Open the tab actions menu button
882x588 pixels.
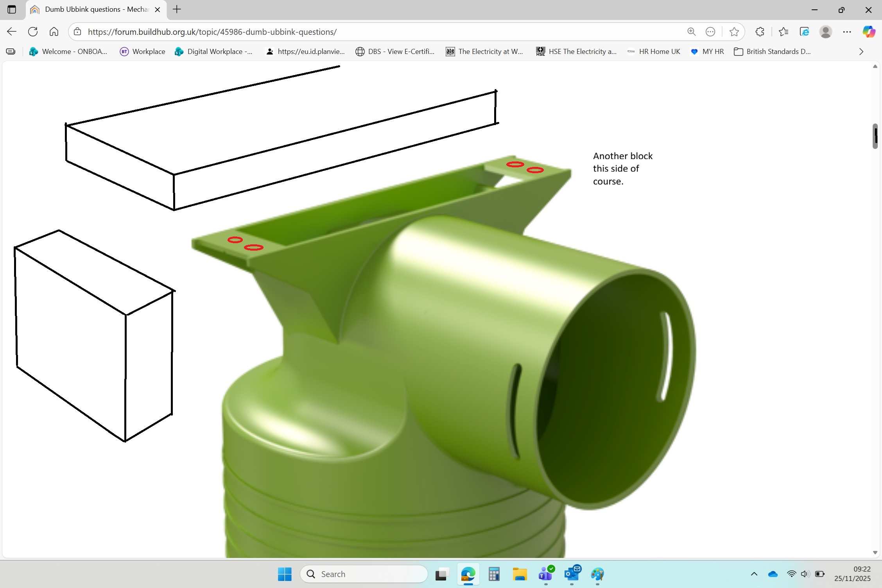pyautogui.click(x=12, y=9)
